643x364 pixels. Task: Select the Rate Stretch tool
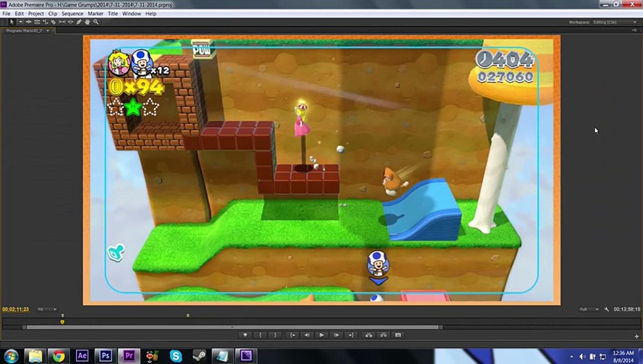click(45, 22)
